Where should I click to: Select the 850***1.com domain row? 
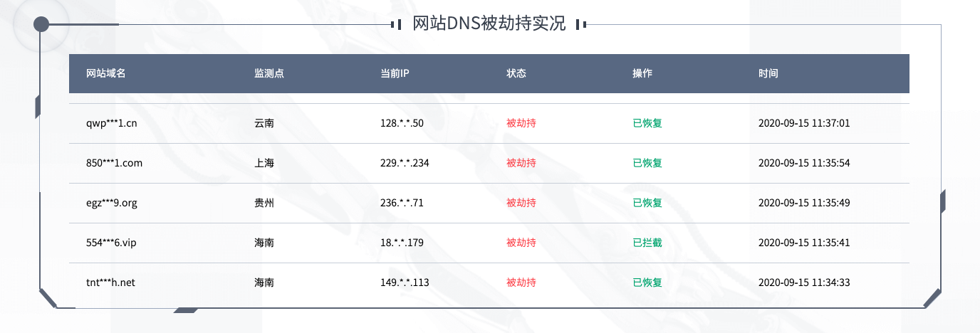[x=114, y=163]
